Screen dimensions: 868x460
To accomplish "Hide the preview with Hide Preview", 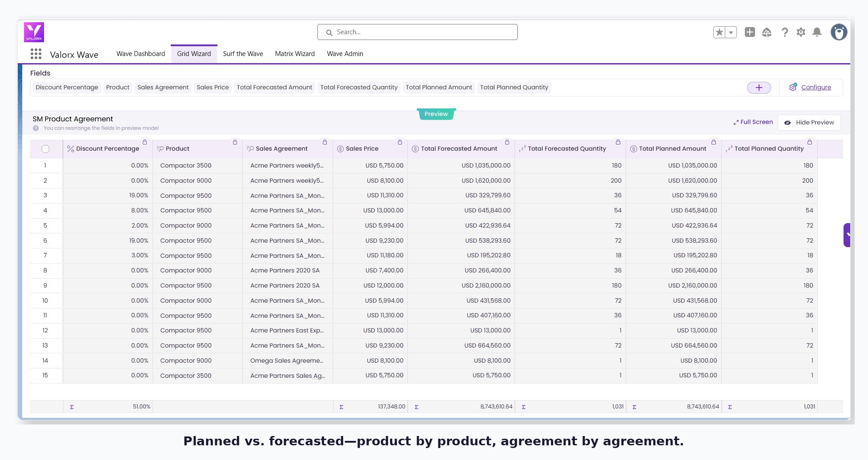I will tap(809, 123).
